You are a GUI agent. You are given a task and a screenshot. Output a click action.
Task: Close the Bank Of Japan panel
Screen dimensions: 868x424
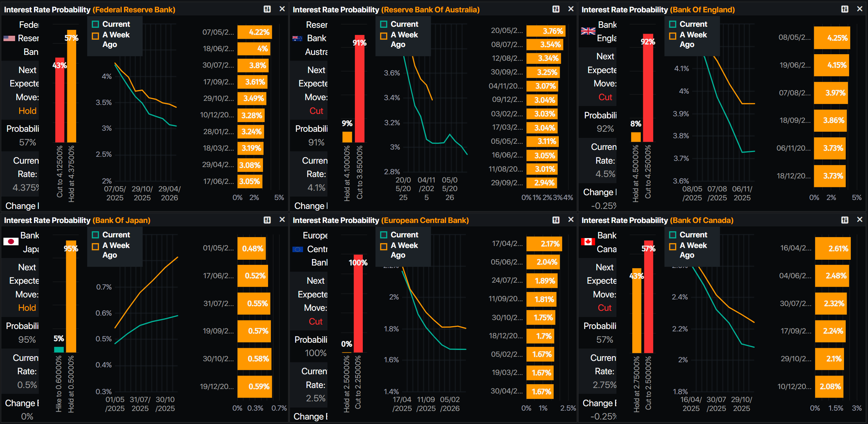click(282, 220)
